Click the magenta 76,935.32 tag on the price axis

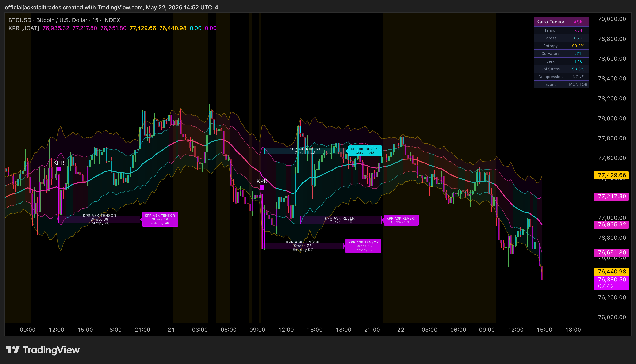click(612, 224)
